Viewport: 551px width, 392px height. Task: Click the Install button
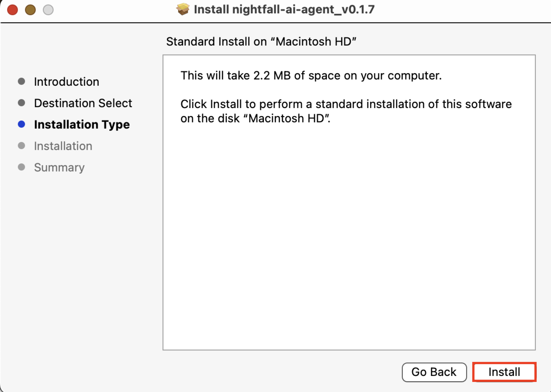pos(504,372)
